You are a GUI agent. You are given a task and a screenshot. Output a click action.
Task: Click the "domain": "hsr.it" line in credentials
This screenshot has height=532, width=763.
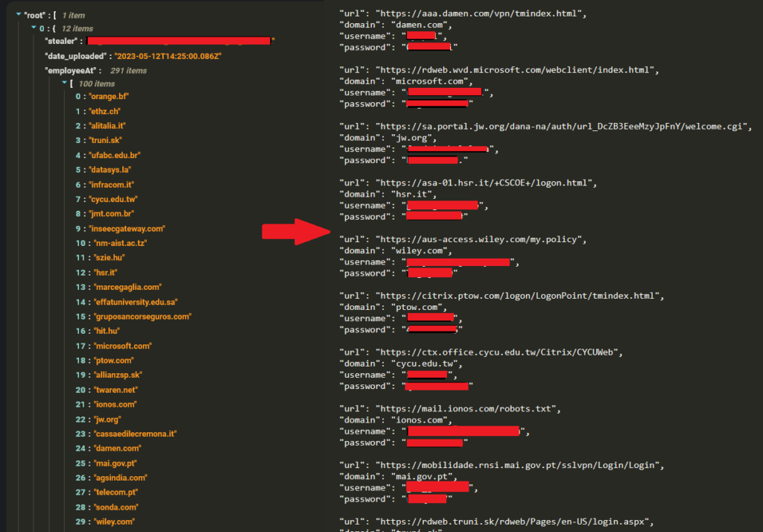[387, 194]
